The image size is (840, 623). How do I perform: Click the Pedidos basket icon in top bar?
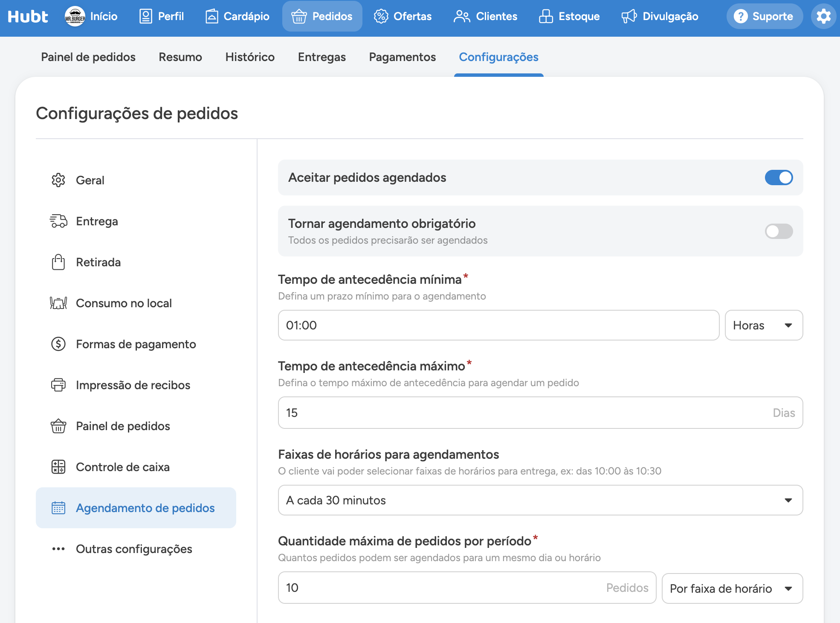pyautogui.click(x=299, y=17)
